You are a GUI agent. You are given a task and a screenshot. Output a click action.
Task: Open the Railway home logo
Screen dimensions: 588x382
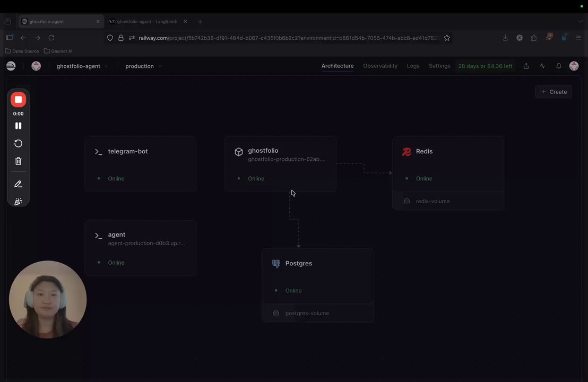pyautogui.click(x=11, y=66)
